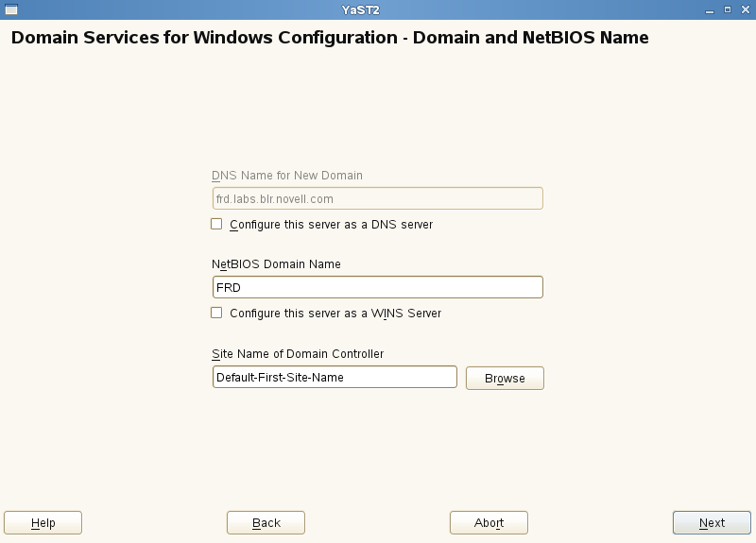Click the 'DNS Name for New Domain' label
This screenshot has height=543, width=756.
[x=287, y=176]
